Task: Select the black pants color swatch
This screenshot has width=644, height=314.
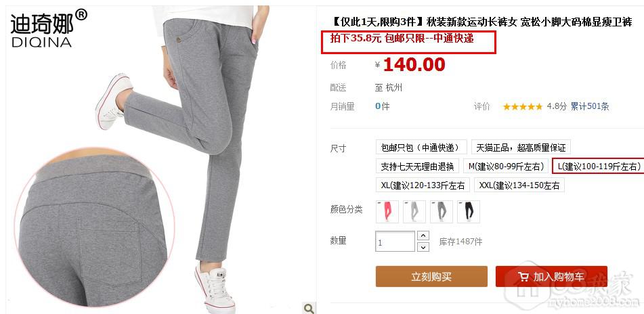Action: point(468,211)
